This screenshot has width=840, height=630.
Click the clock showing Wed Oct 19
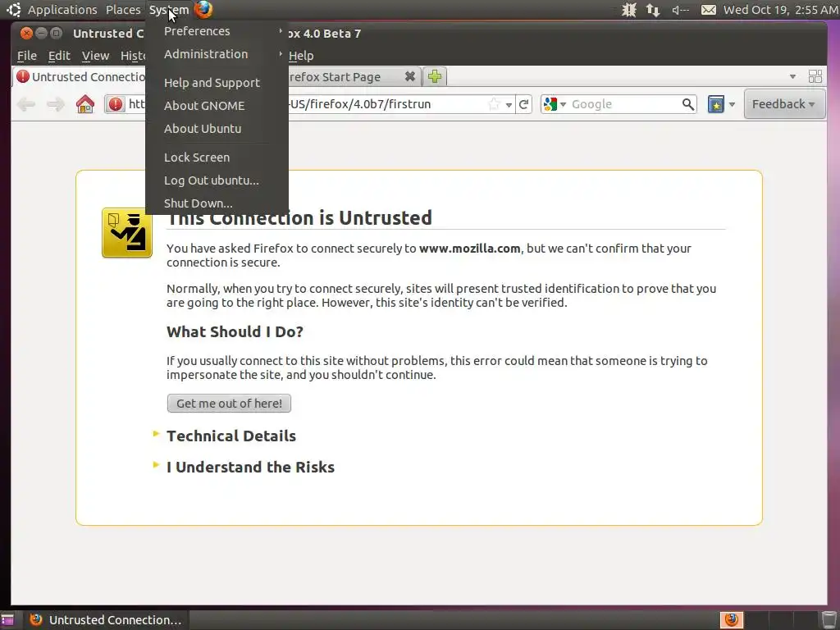click(781, 10)
